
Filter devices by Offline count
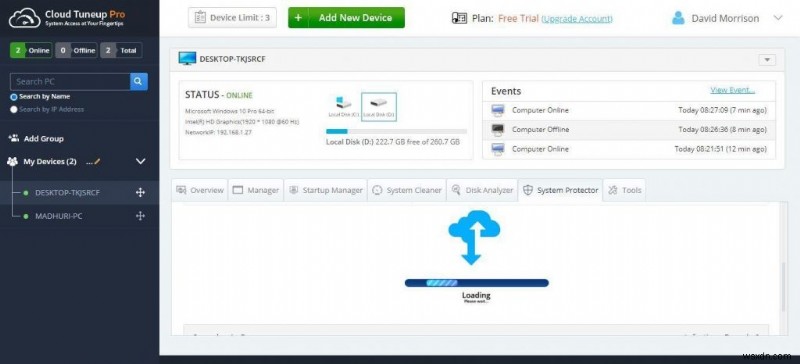pyautogui.click(x=76, y=51)
